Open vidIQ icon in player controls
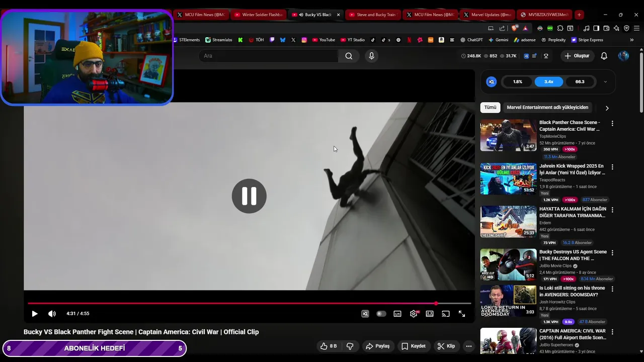Image resolution: width=644 pixels, height=362 pixels. tap(365, 314)
